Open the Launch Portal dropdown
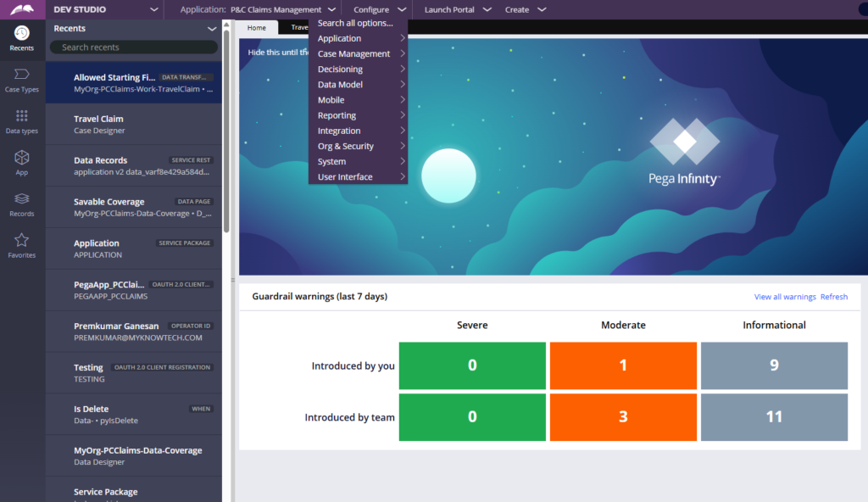Viewport: 868px width, 502px height. pyautogui.click(x=457, y=9)
